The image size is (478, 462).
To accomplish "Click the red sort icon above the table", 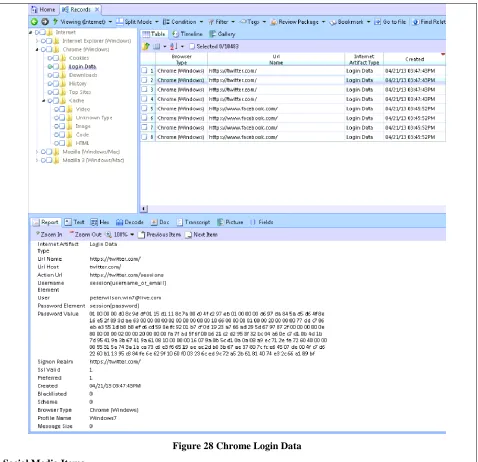I will [173, 46].
